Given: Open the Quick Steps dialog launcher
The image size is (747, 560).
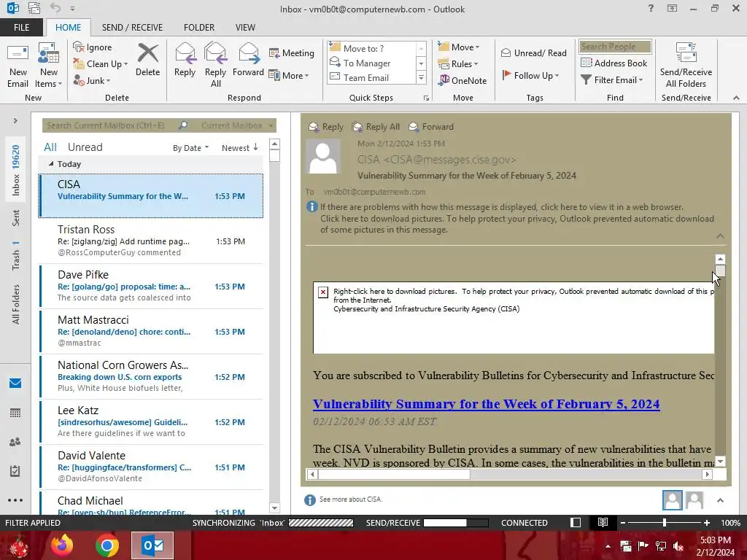Looking at the screenshot, I should point(426,98).
